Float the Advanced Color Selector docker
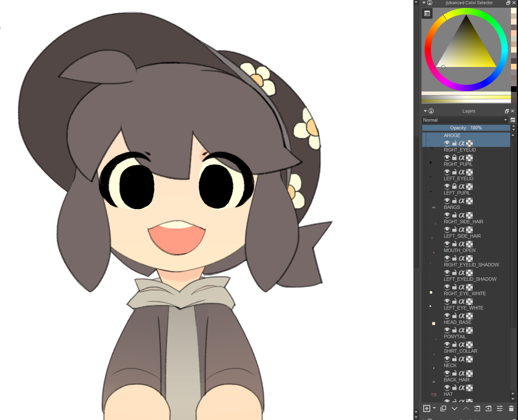518x420 pixels. 508,3
